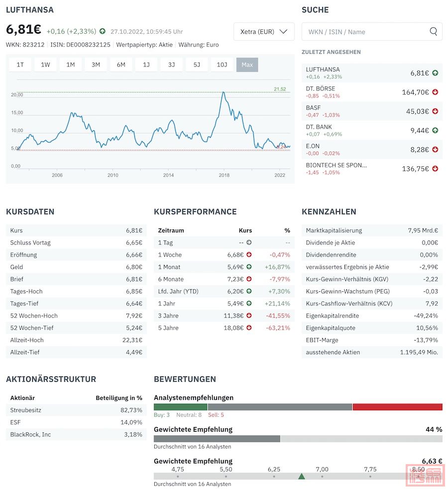The height and width of the screenshot is (489, 448).
Task: Show the 6M chart range
Action: [121, 65]
